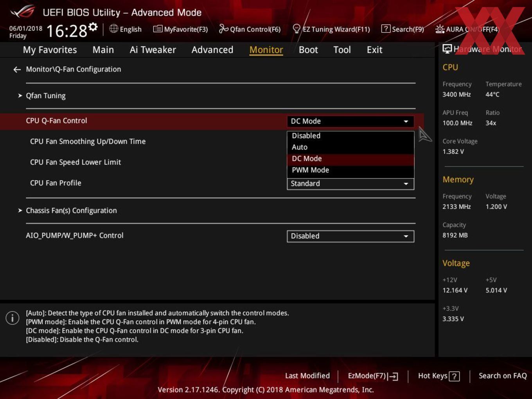Open Qfan Control(F6)
Viewport: 532px width, 399px height.
click(250, 29)
